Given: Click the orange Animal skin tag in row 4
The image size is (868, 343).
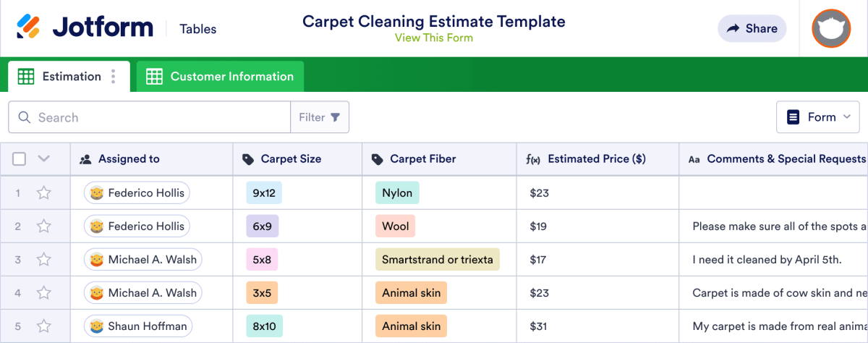Looking at the screenshot, I should click(411, 293).
